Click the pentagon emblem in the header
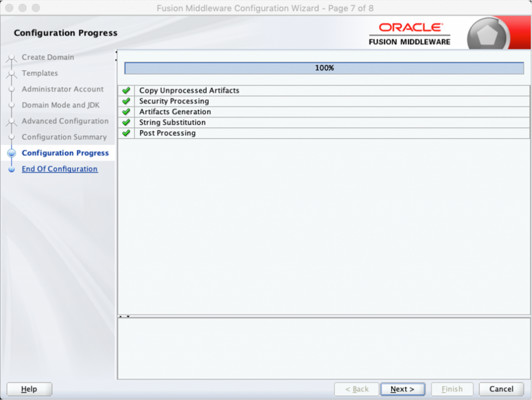This screenshot has height=400, width=532. (487, 35)
